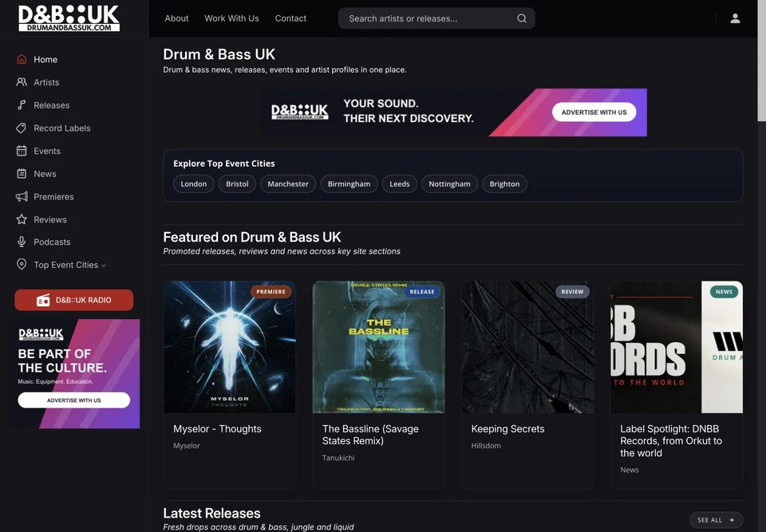Open the About menu item

176,18
